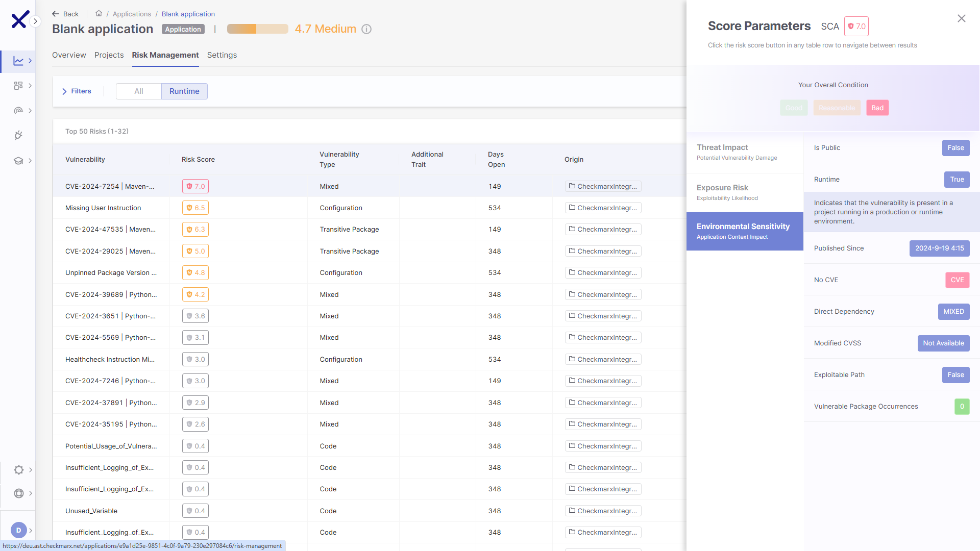The height and width of the screenshot is (551, 980).
Task: Click the Back navigation button
Action: pyautogui.click(x=65, y=14)
